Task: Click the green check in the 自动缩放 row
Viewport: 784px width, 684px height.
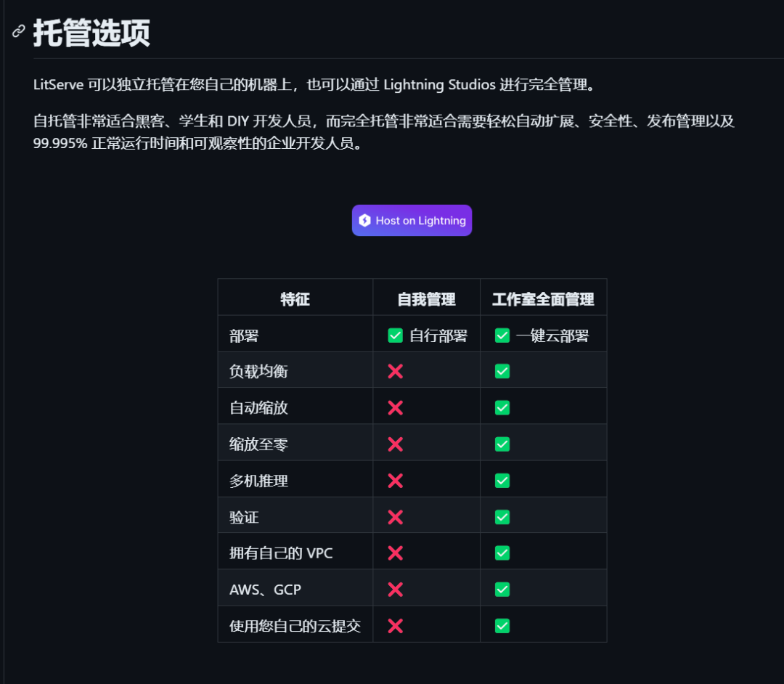Action: pos(502,407)
